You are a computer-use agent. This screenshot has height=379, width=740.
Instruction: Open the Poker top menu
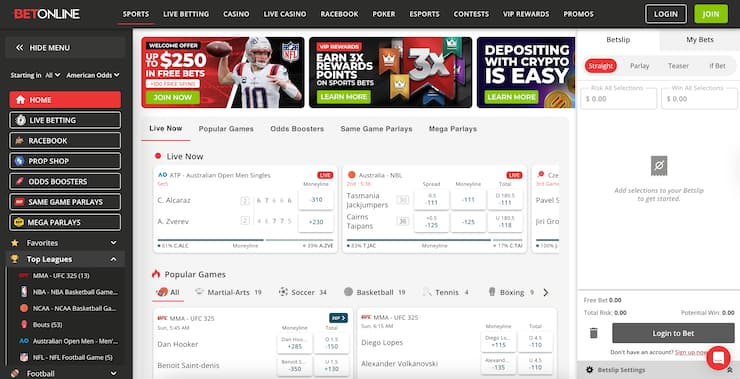point(384,14)
